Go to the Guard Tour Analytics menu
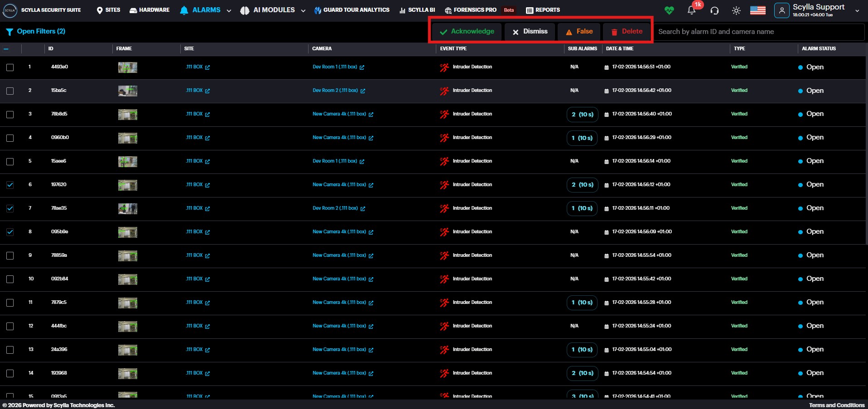Screen dimensions: 868x409 pos(352,10)
